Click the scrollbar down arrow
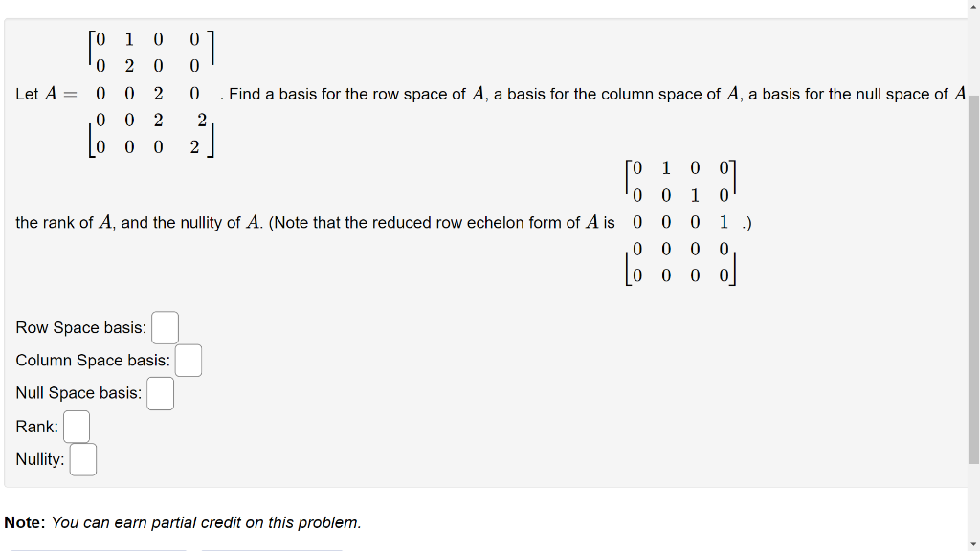 (973, 544)
